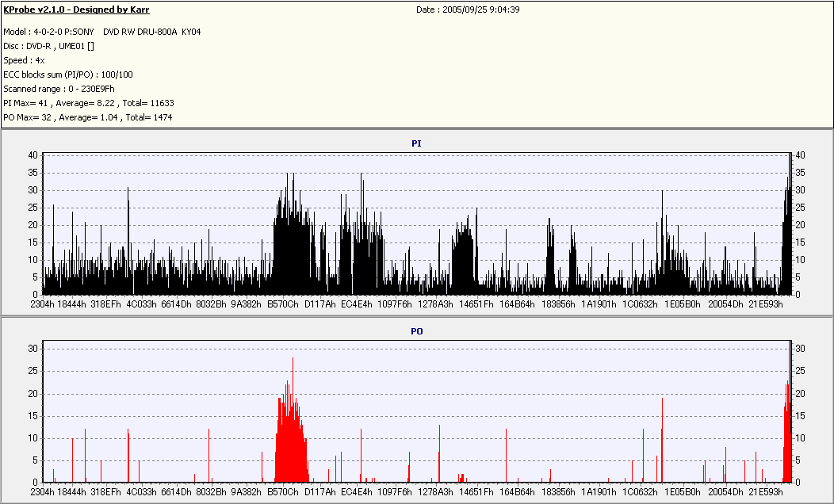Click the ECC blocks sum 100/100 line

[x=68, y=75]
